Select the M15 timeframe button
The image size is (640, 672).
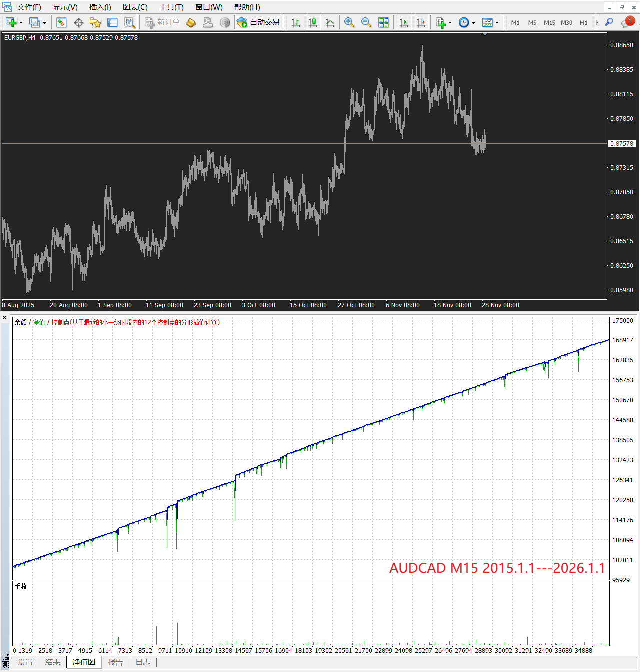click(x=549, y=23)
